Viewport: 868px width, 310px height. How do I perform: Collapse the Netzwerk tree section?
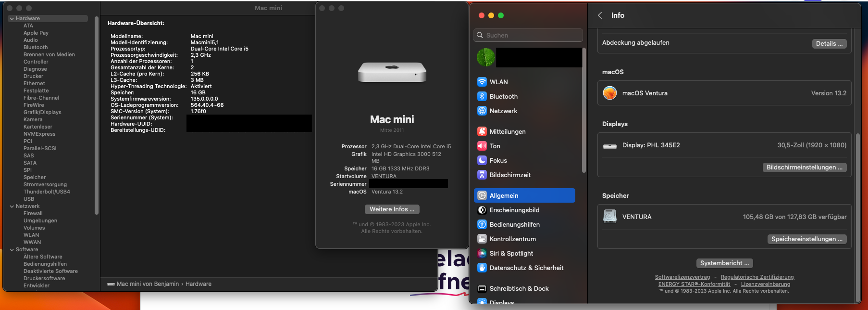tap(12, 206)
